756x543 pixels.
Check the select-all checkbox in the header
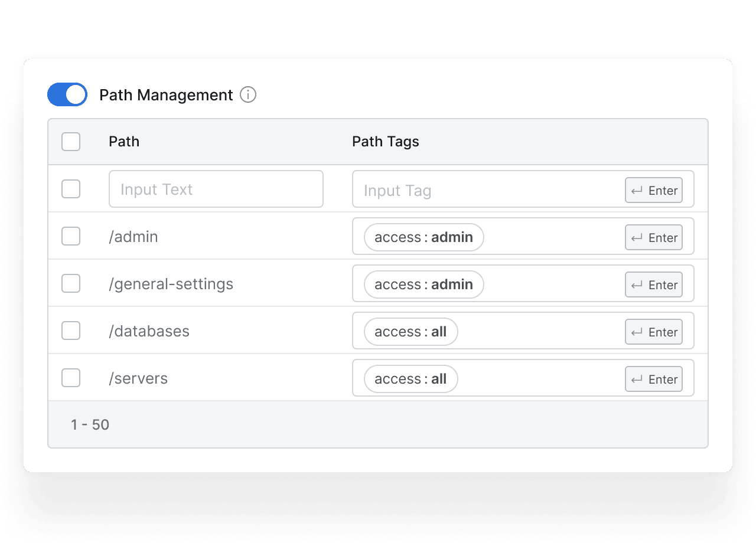[x=71, y=142]
